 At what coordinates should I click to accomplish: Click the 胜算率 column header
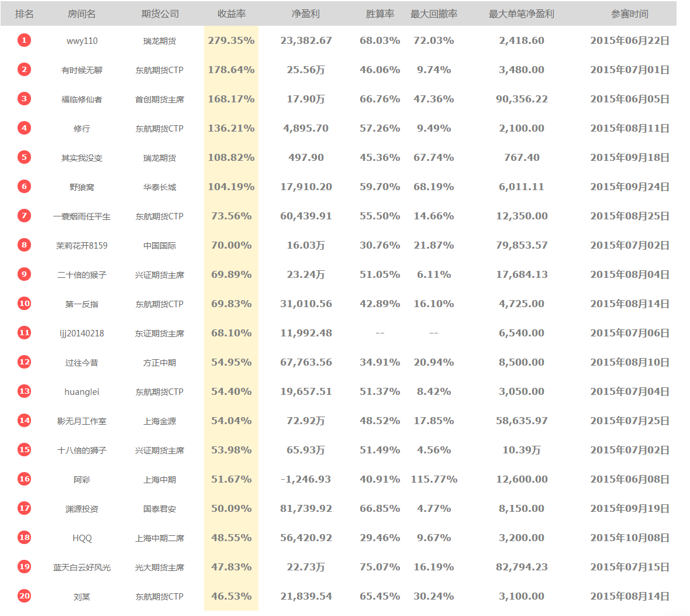point(379,13)
